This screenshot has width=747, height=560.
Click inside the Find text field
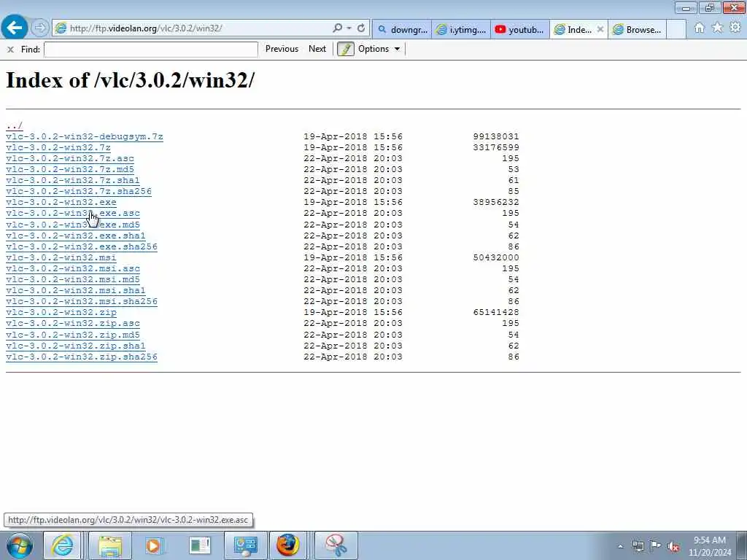click(150, 49)
